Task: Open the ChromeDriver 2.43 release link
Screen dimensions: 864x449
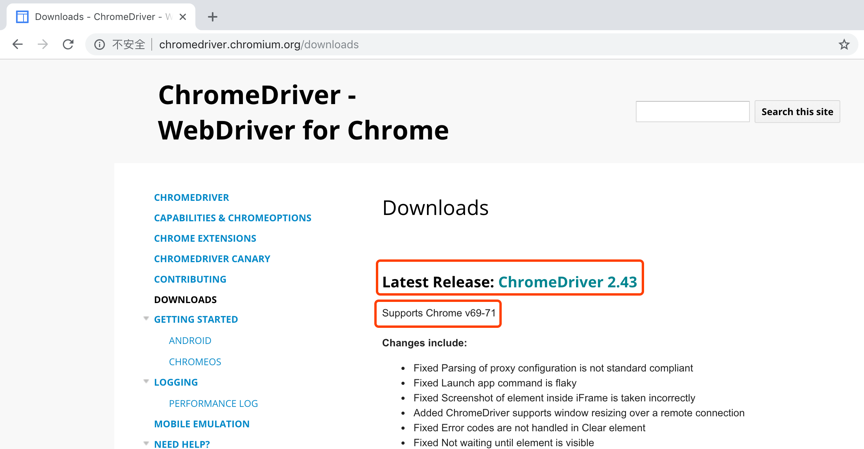Action: click(568, 282)
